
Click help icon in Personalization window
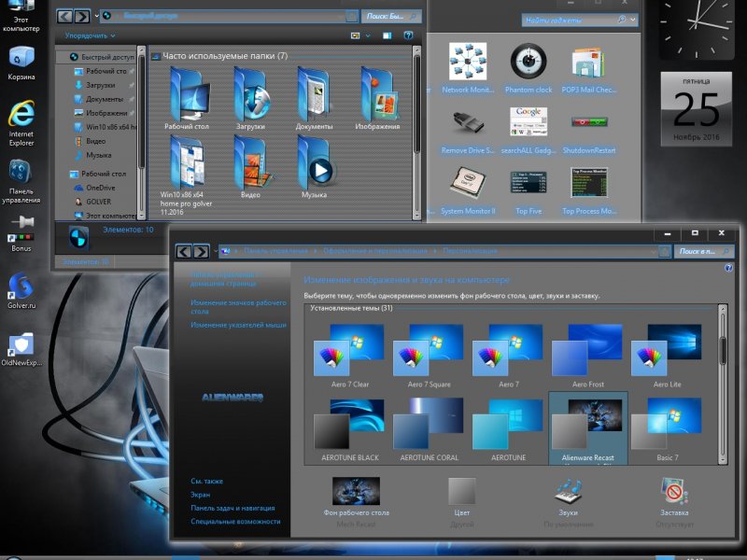(728, 268)
